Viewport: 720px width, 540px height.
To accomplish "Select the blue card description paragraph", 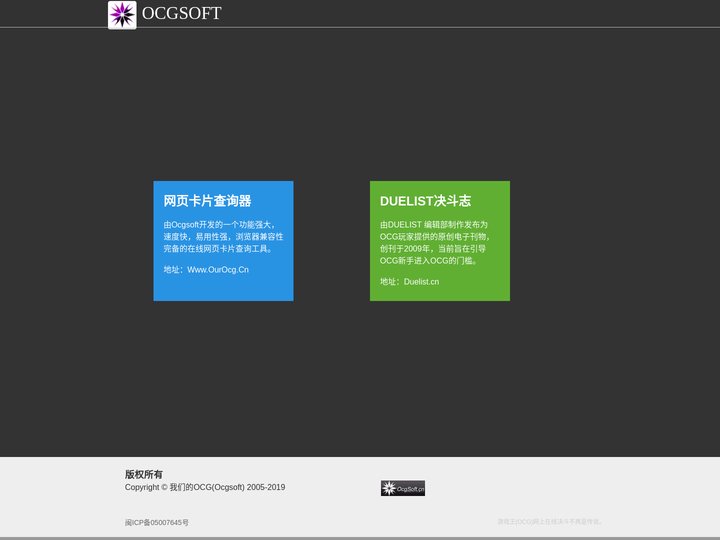I will (x=223, y=236).
